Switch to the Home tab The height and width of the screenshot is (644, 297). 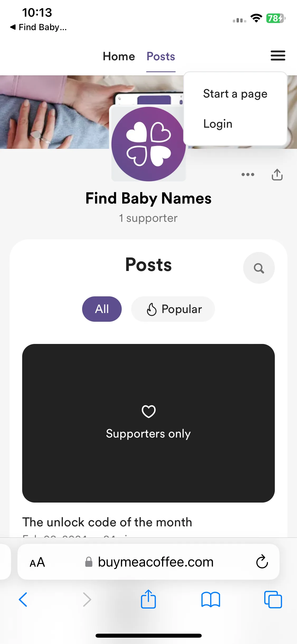pos(119,56)
